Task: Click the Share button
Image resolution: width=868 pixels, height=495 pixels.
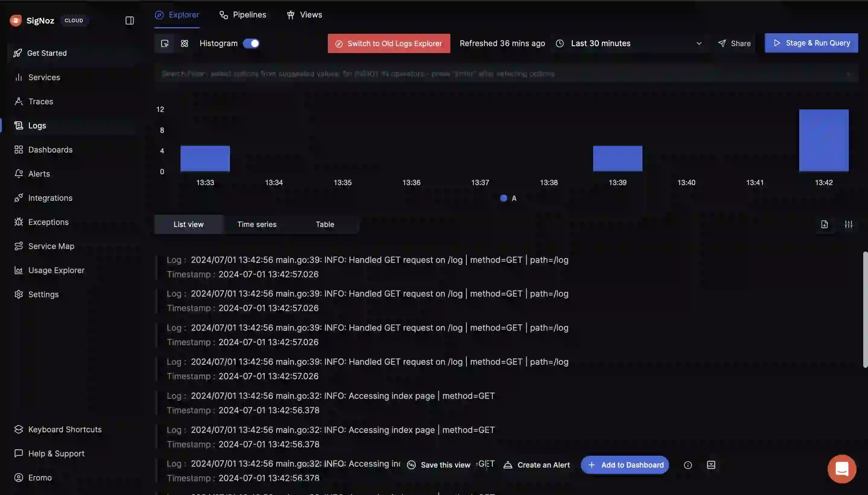Action: (734, 43)
